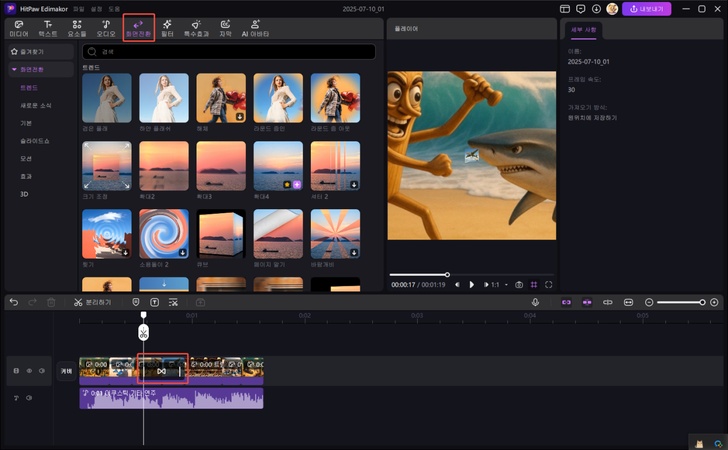The image size is (728, 450).
Task: Click the transitions search field
Action: point(229,52)
